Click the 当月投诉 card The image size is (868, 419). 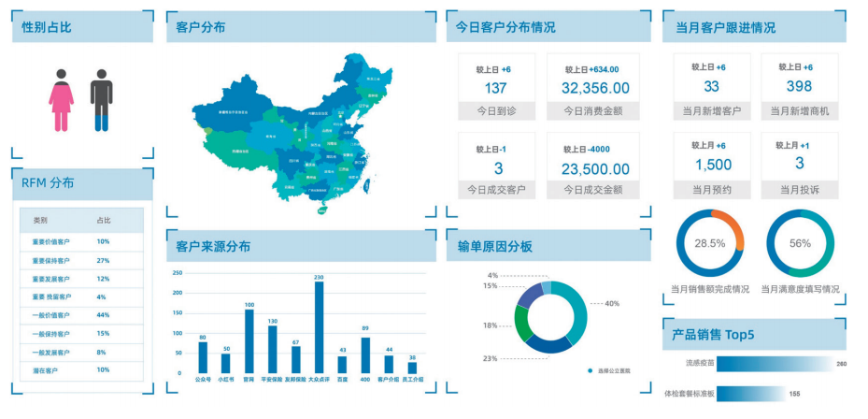(x=799, y=165)
